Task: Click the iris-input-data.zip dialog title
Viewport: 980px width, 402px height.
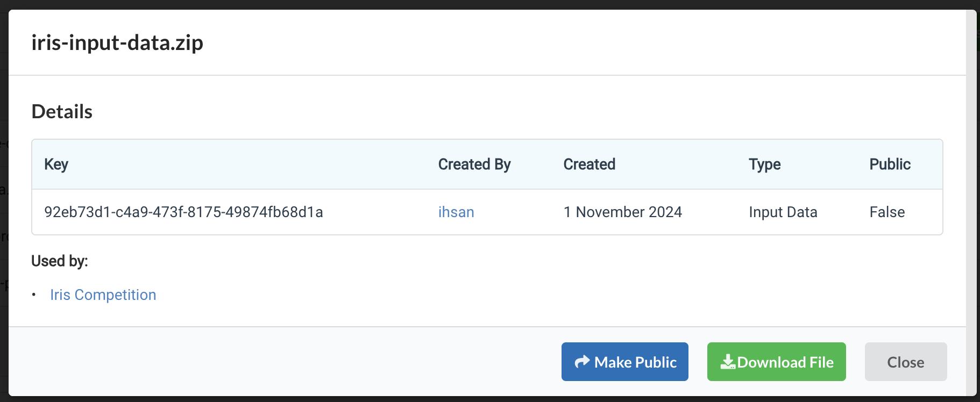Action: 117,42
